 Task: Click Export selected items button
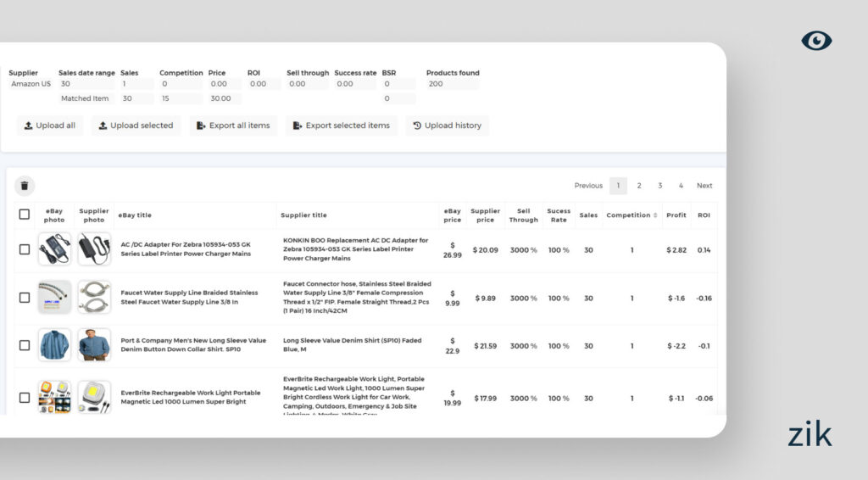tap(341, 126)
